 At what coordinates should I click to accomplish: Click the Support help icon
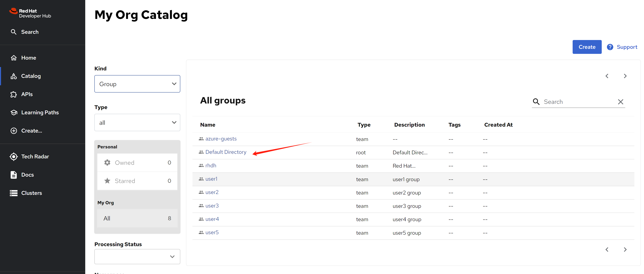(610, 47)
